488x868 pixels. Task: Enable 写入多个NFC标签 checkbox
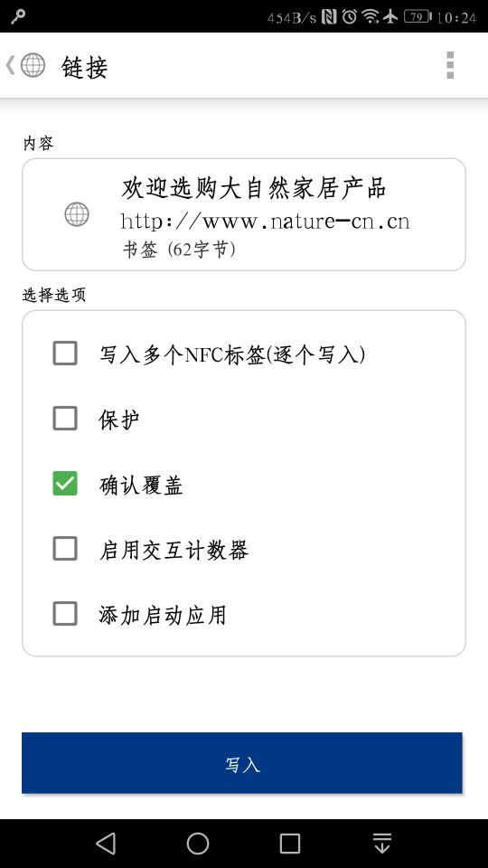pyautogui.click(x=65, y=354)
